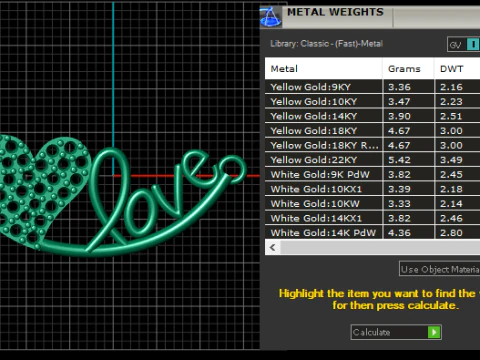Click the left scroll arrow under the table
This screenshot has width=480, height=360.
coord(273,247)
